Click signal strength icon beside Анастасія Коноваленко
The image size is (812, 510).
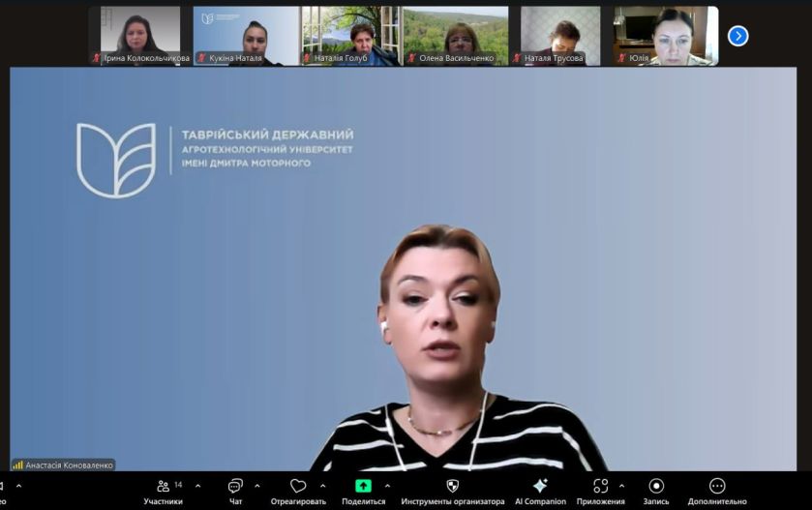click(x=18, y=465)
